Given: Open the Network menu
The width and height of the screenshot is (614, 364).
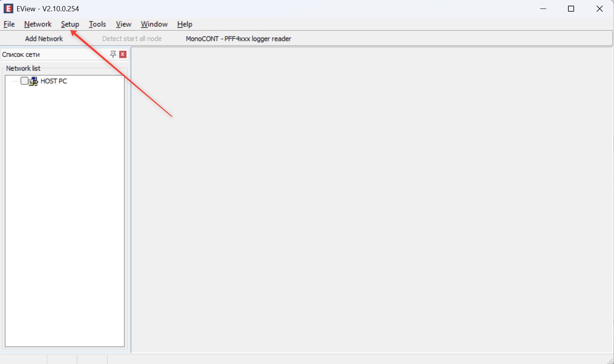Looking at the screenshot, I should pos(38,24).
